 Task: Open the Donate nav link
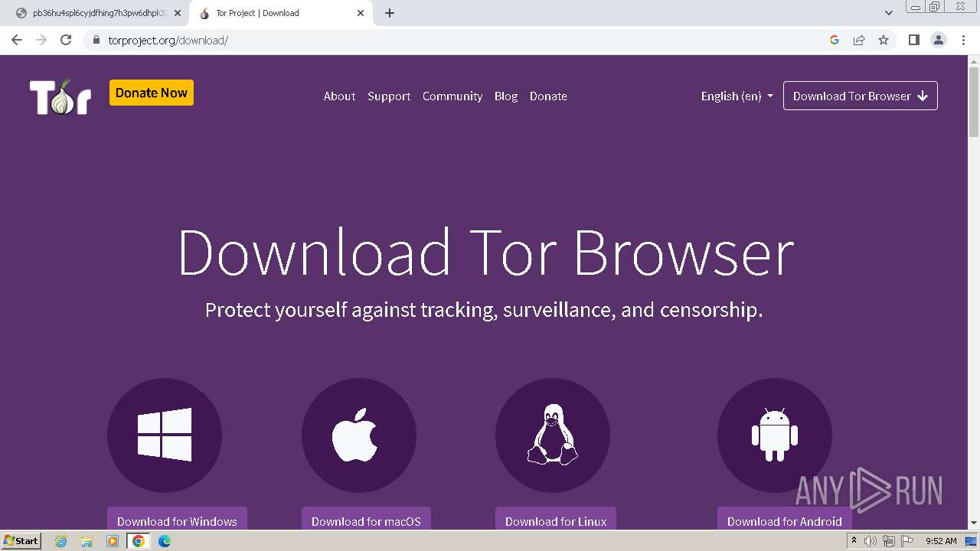tap(548, 96)
